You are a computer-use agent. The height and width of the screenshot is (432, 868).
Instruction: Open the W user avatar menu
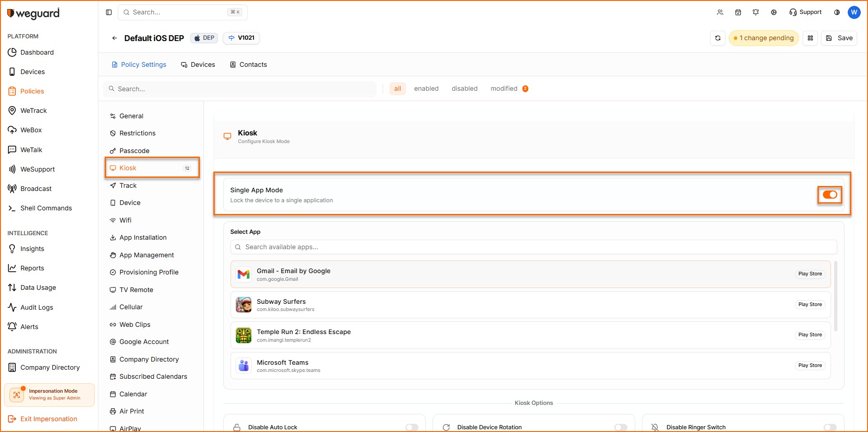854,12
